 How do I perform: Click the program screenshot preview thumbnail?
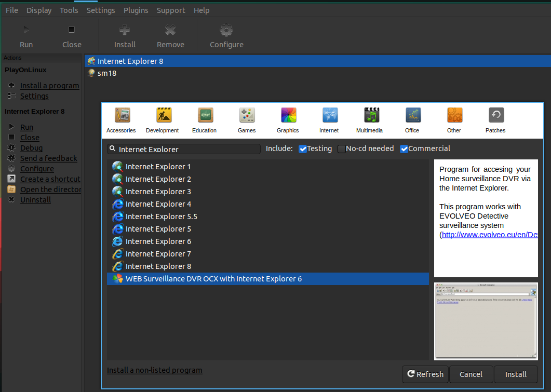tap(486, 321)
